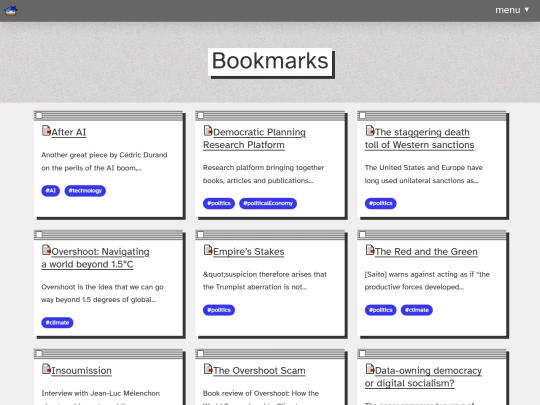540x405 pixels.
Task: Select the #politicalEconomy tag
Action: click(x=268, y=203)
